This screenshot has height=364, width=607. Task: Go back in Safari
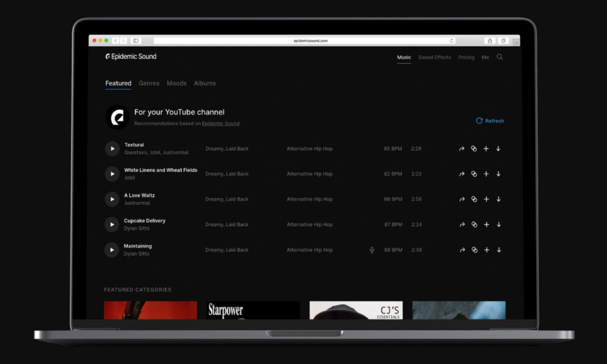click(115, 41)
